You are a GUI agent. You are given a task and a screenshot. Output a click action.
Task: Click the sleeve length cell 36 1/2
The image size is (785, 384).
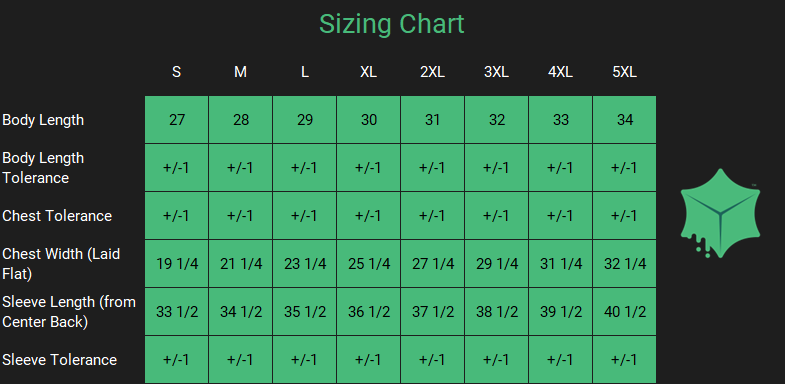coord(368,312)
